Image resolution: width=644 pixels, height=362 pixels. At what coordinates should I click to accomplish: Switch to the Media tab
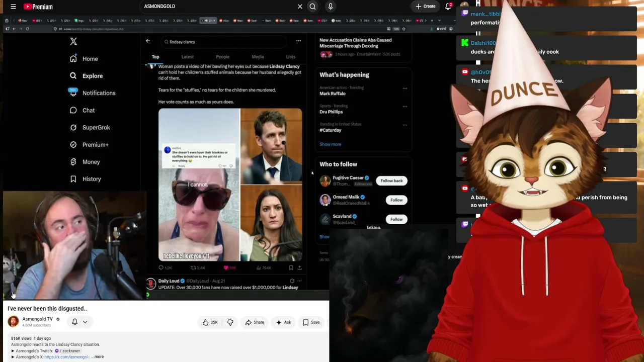click(x=258, y=57)
